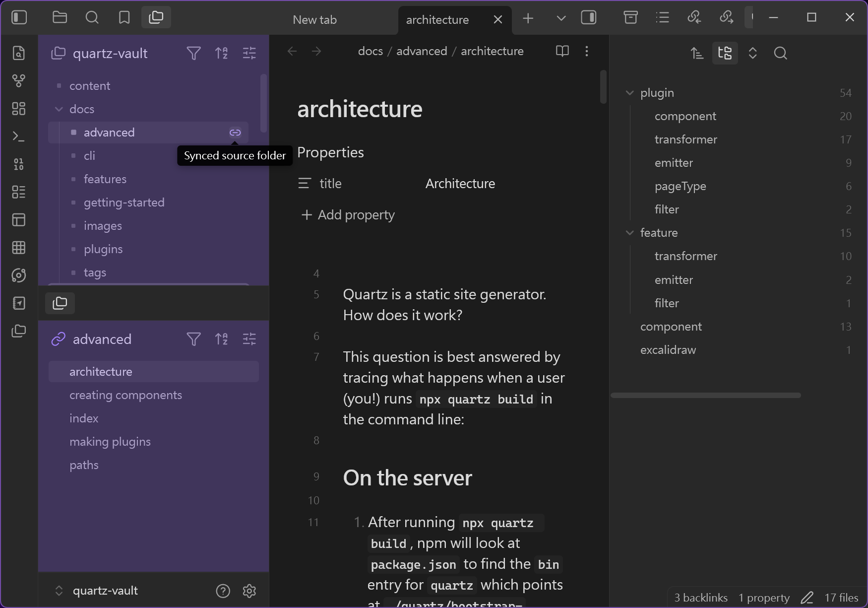This screenshot has height=608, width=868.
Task: Toggle reading view book icon
Action: click(562, 51)
